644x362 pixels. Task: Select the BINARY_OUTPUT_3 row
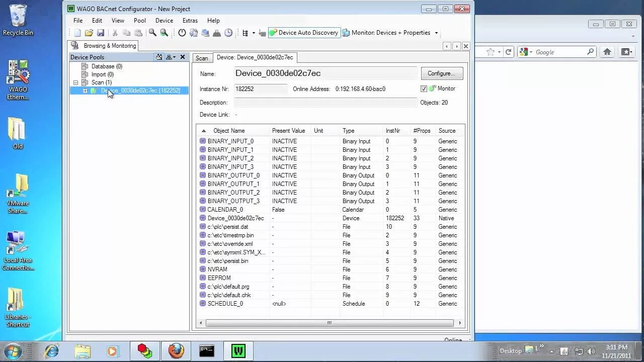point(330,201)
